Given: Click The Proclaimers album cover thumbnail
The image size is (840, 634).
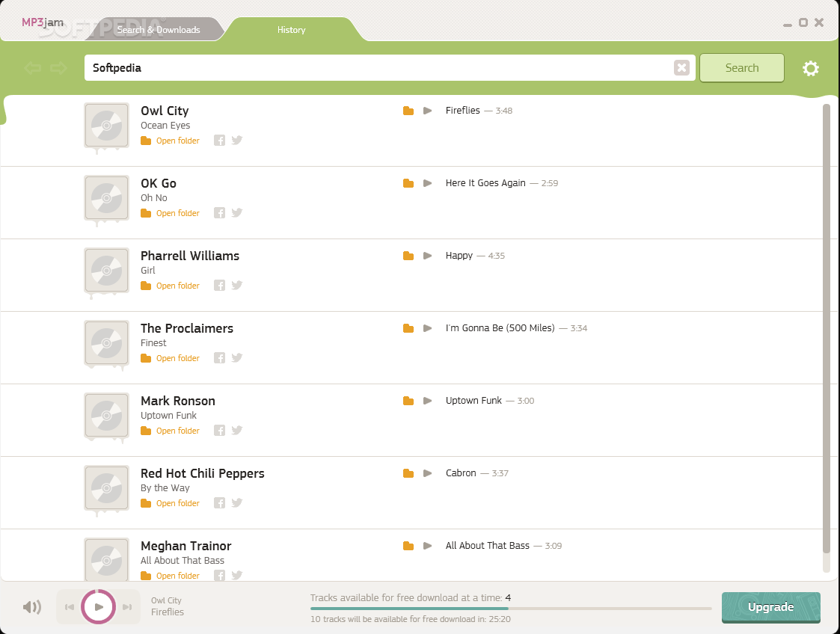Looking at the screenshot, I should click(x=107, y=343).
